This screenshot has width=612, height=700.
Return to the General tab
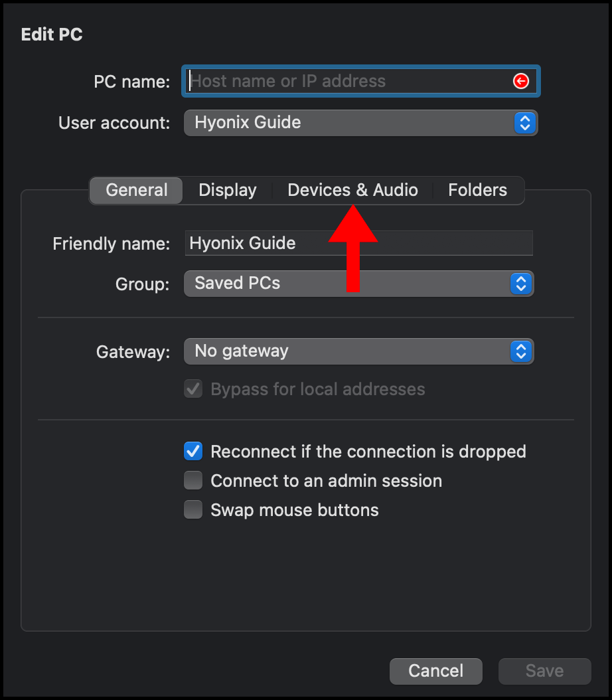point(135,190)
